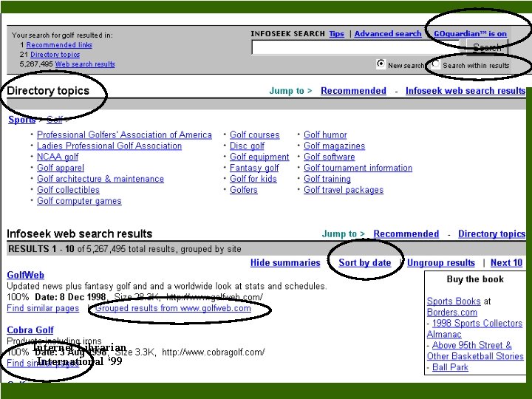Open Grouped results from www.golfweb.com
Image resolution: width=532 pixels, height=399 pixels.
[x=173, y=308]
